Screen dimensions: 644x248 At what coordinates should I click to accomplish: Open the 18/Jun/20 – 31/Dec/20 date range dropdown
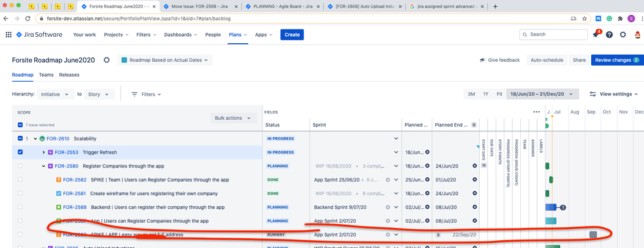(x=543, y=94)
